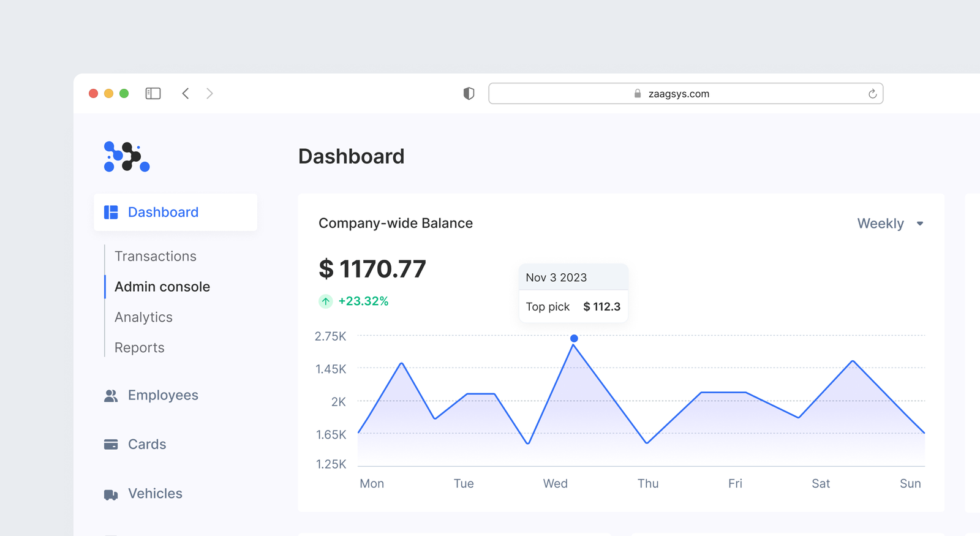Click the blue peak data point on Wed
Image resolution: width=980 pixels, height=536 pixels.
[x=574, y=338]
